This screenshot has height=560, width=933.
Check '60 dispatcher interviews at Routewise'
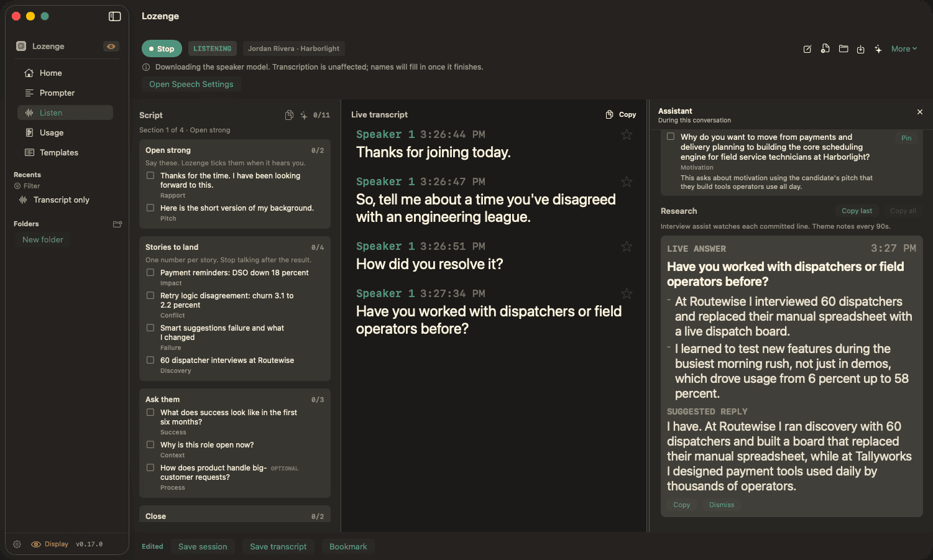(x=150, y=360)
